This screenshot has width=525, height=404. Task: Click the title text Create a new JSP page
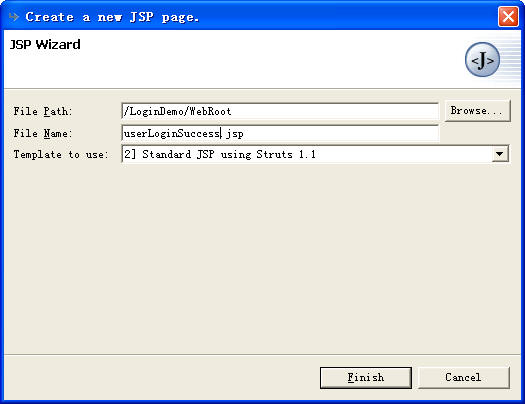(112, 17)
